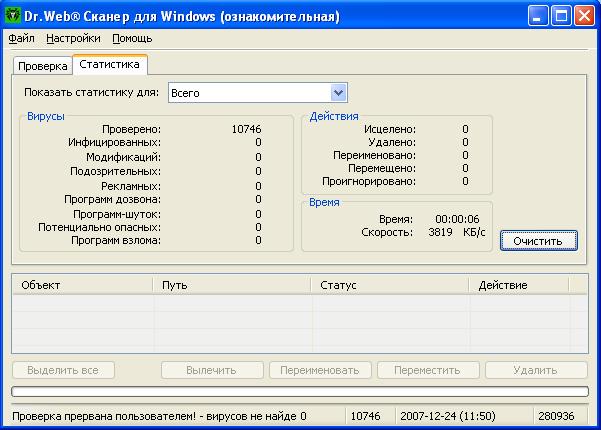The width and height of the screenshot is (601, 430).
Task: Sort by the Объект column header
Action: [x=82, y=285]
